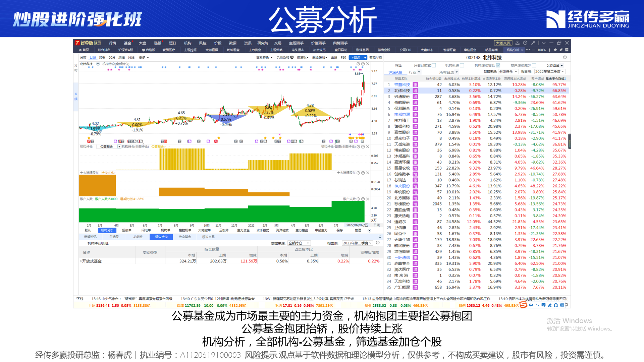Click the Sogou input method S icon
The width and height of the screenshot is (644, 362).
(523, 305)
